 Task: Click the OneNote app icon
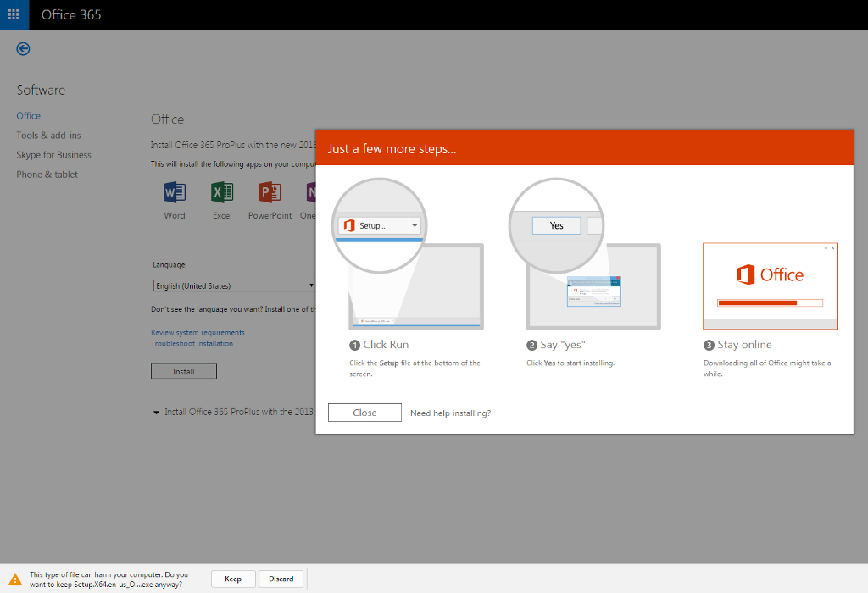pyautogui.click(x=310, y=192)
